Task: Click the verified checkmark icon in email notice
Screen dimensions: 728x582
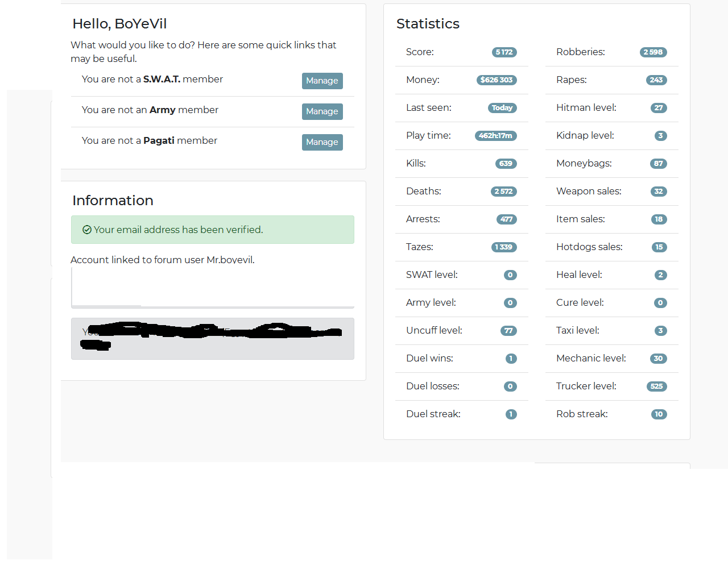Action: point(87,230)
